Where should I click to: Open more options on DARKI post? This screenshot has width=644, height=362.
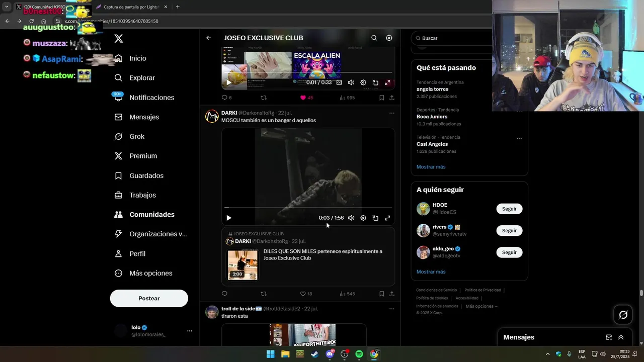point(391,113)
